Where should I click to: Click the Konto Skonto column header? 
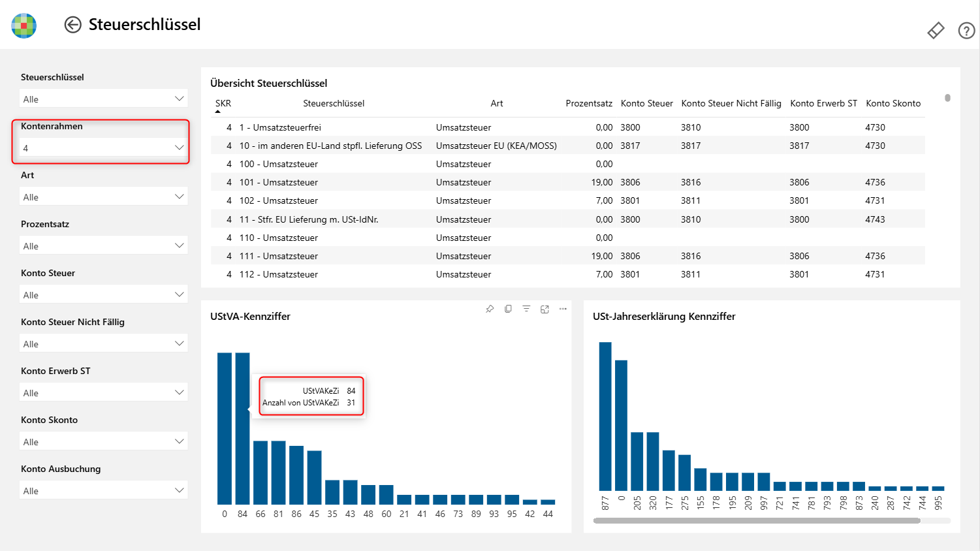(x=893, y=103)
